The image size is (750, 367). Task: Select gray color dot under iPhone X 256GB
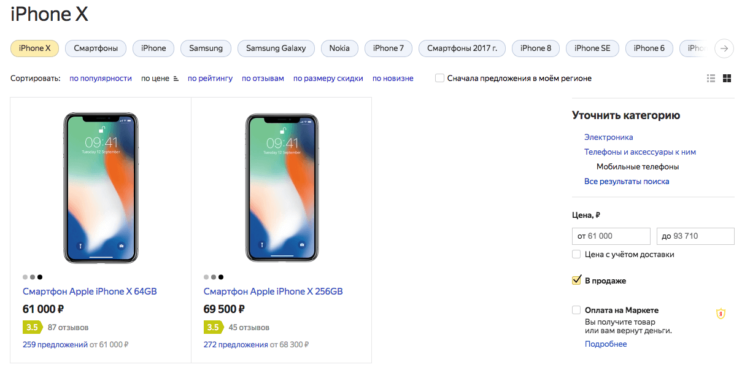coord(213,277)
